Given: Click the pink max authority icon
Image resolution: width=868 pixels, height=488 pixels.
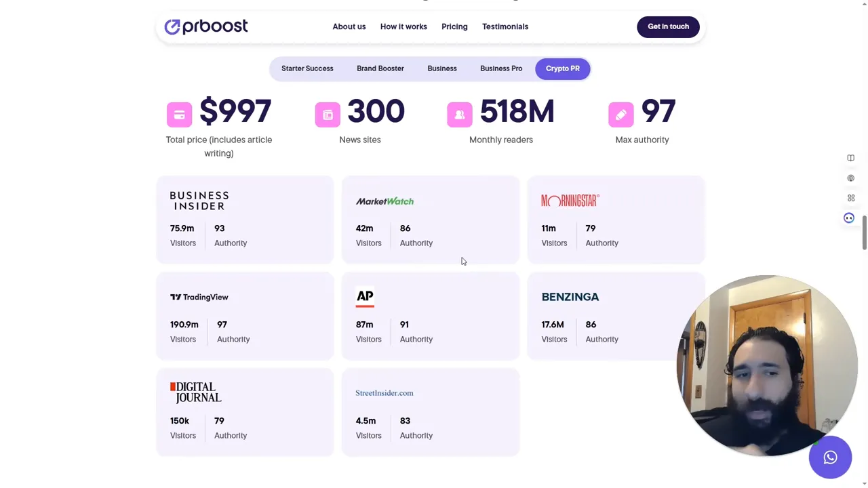Looking at the screenshot, I should point(621,115).
